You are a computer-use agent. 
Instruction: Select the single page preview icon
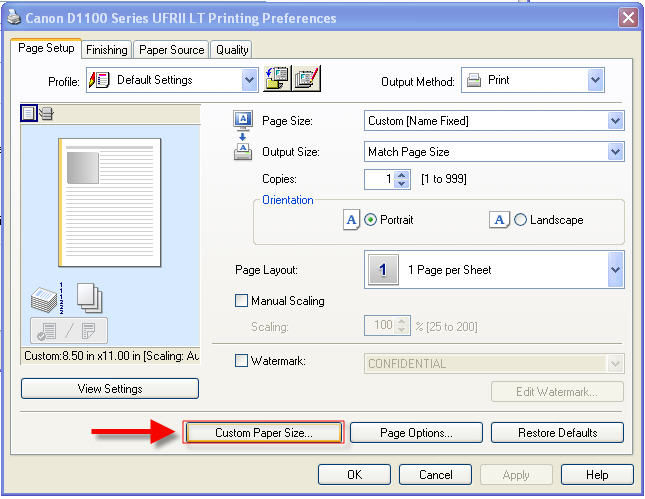point(29,113)
